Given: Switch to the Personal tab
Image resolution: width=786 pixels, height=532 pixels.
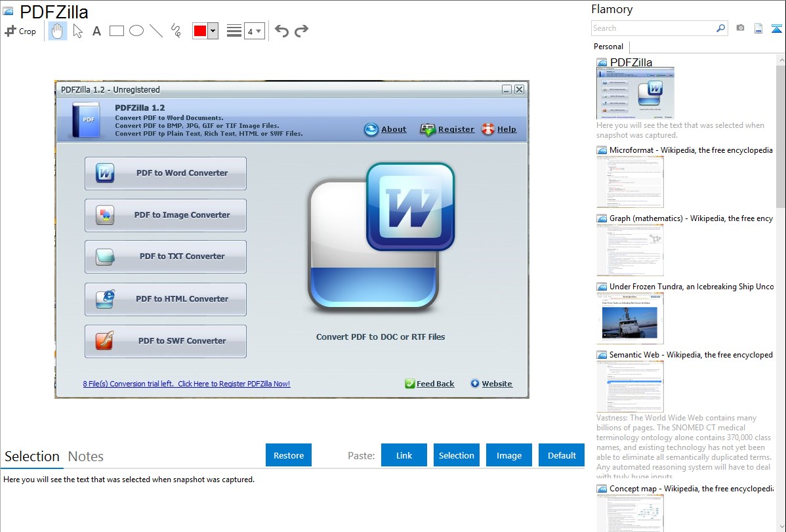Looking at the screenshot, I should [x=609, y=47].
